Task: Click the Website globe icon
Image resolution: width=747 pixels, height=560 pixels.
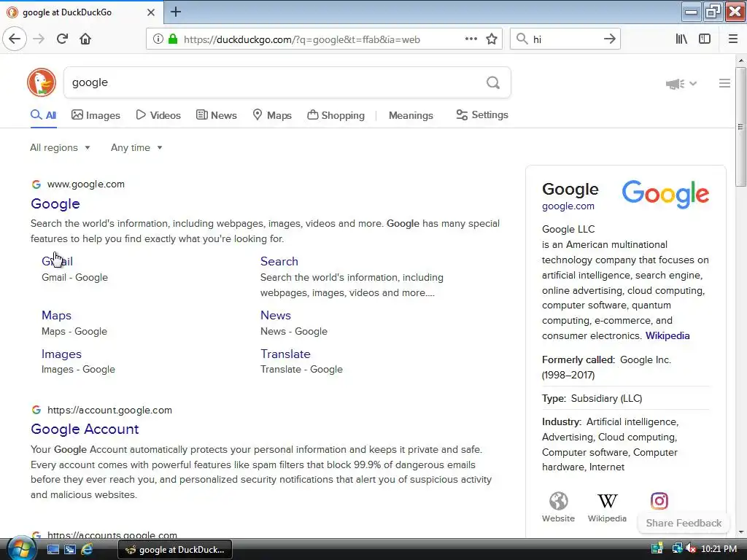Action: pos(558,501)
